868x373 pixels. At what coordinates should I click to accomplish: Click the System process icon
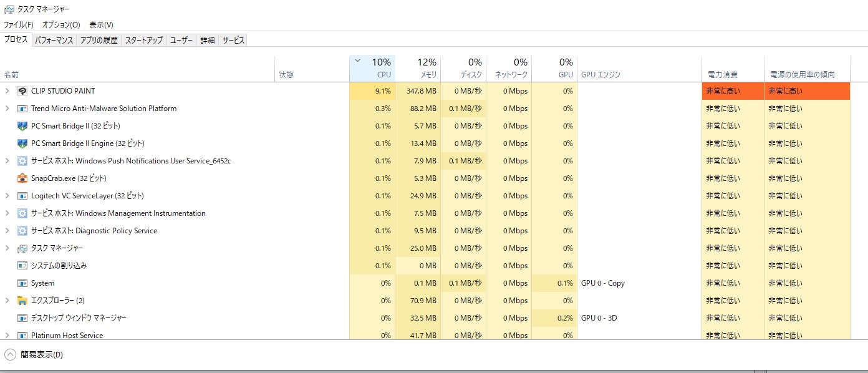(x=22, y=283)
